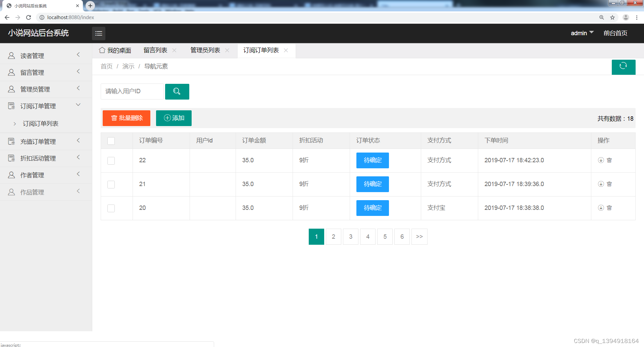
Task: Click the 折扣活动管理 document icon
Action: point(11,158)
